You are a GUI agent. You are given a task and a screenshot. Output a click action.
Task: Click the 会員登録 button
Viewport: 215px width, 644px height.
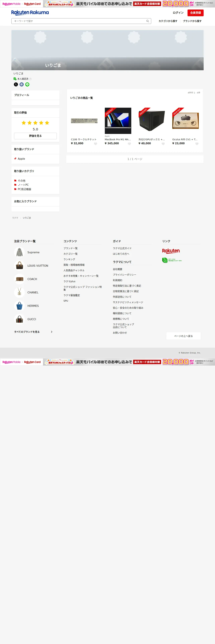click(x=195, y=13)
